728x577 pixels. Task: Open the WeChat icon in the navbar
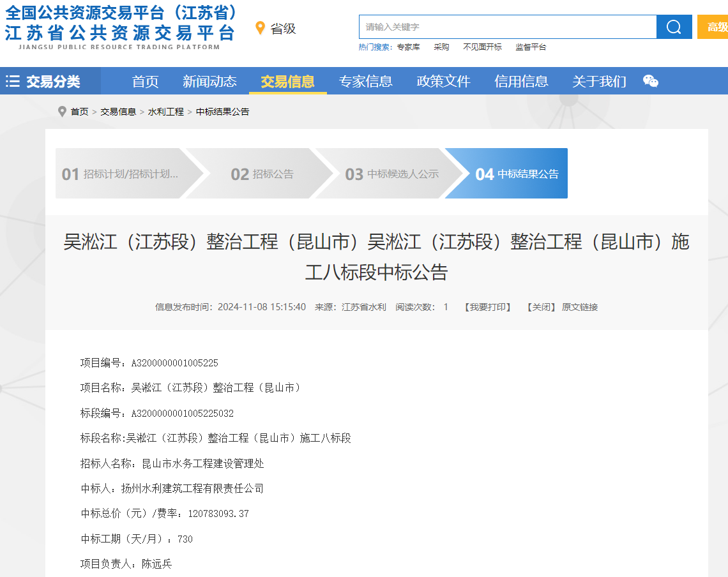coord(651,81)
